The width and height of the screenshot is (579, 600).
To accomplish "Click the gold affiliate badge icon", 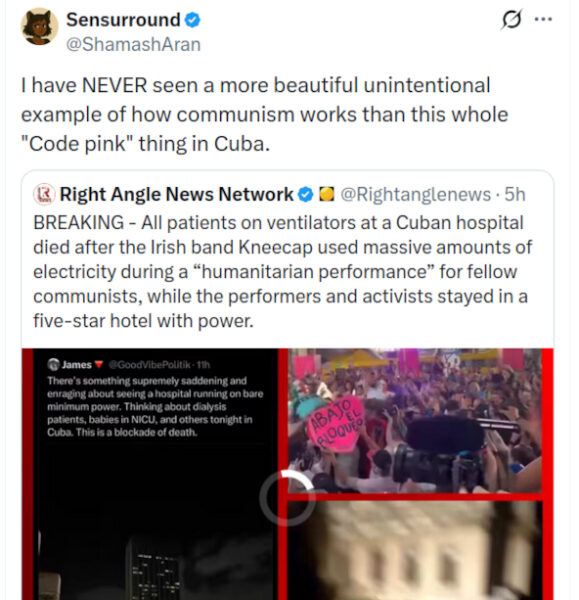I will point(326,194).
